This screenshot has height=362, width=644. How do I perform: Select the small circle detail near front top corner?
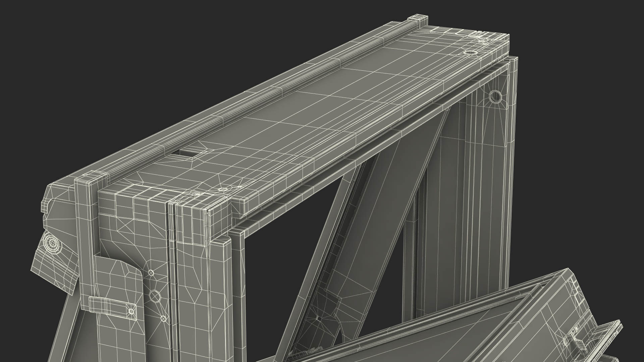coord(222,190)
